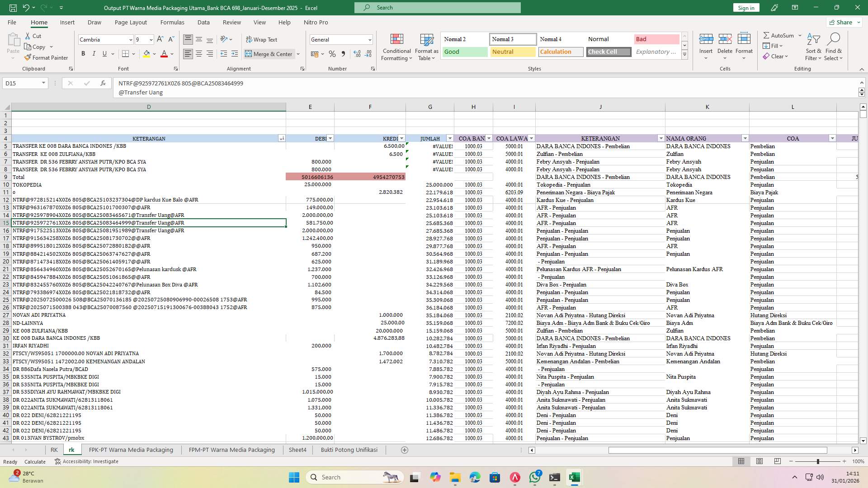This screenshot has height=488, width=868.
Task: Open Conditional Formatting options
Action: [396, 47]
